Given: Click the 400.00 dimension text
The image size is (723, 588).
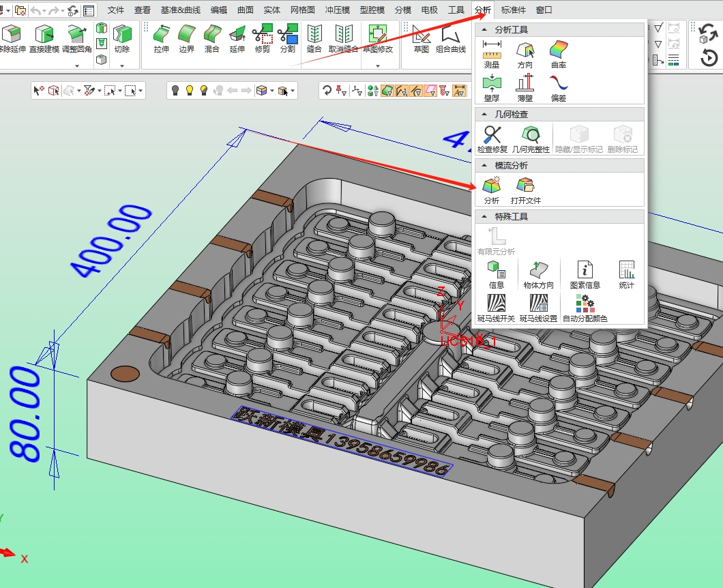Looking at the screenshot, I should [x=111, y=240].
